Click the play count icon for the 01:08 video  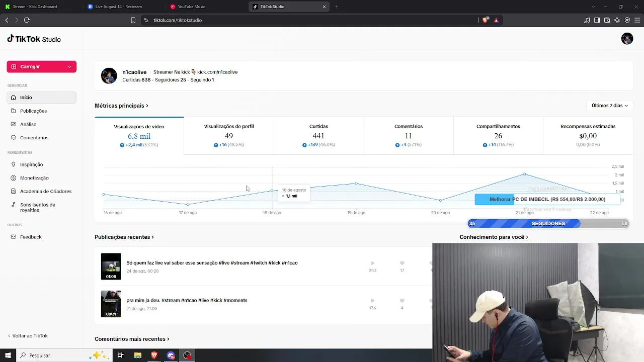[373, 263]
